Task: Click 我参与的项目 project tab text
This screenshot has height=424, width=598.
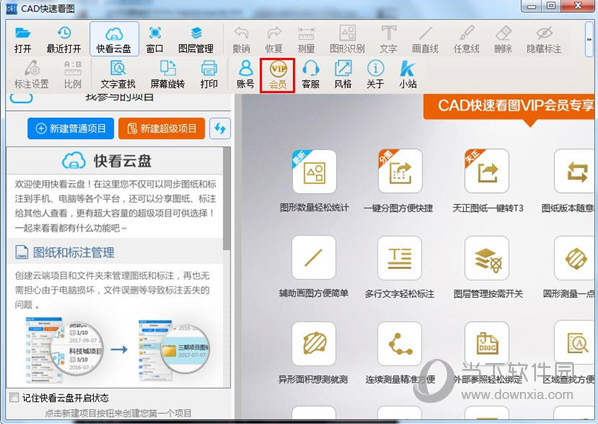Action: 120,98
